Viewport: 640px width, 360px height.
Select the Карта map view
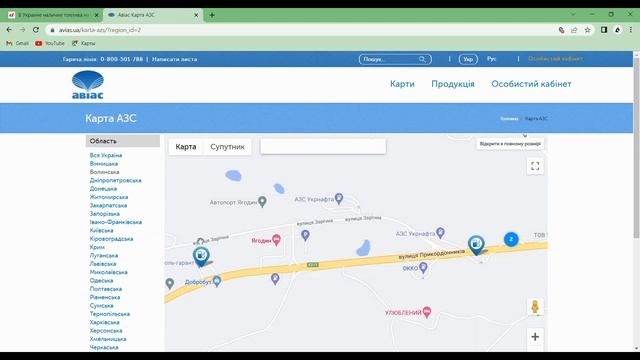[186, 147]
